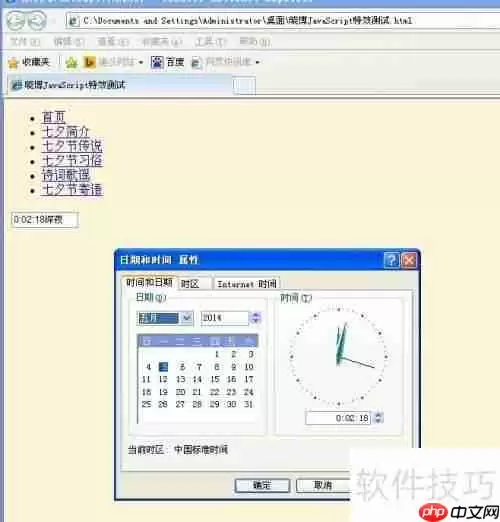
Task: Expand the suggested sites dropdown arrow
Action: [x=141, y=62]
